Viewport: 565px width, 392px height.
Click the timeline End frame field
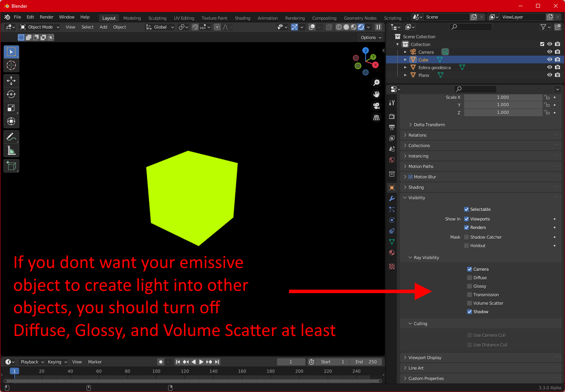coord(366,362)
